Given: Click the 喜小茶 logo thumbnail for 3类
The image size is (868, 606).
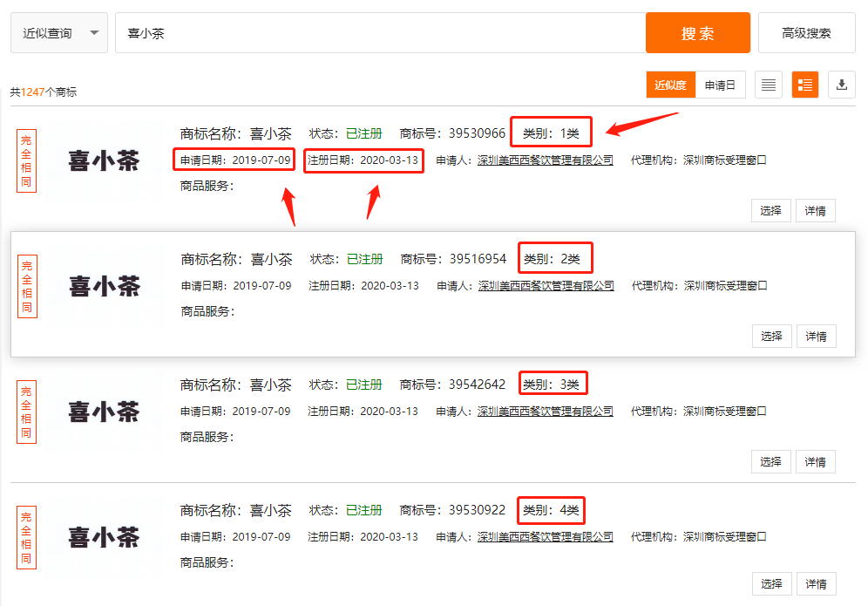Looking at the screenshot, I should (104, 412).
